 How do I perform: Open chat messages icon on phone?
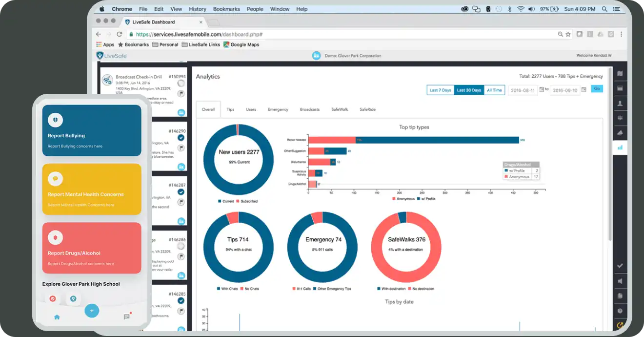(127, 316)
